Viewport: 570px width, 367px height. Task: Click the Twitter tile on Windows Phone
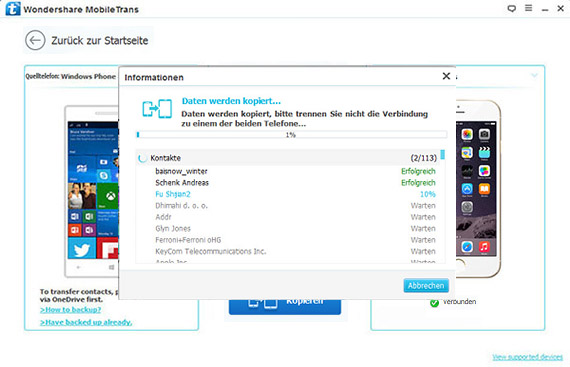pos(82,248)
